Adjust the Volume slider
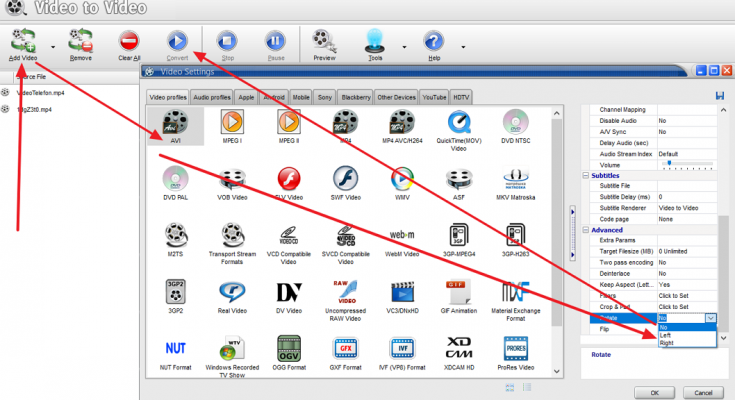The width and height of the screenshot is (735, 400). (687, 165)
